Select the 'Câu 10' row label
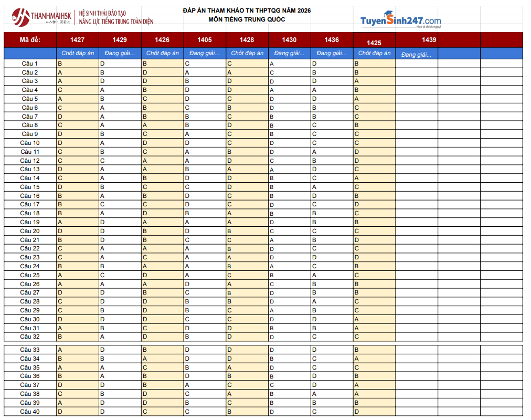531x420 pixels. click(x=30, y=143)
